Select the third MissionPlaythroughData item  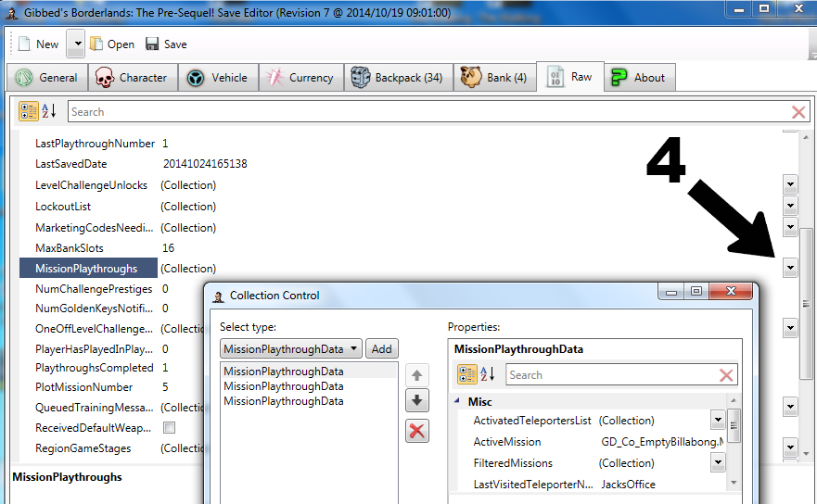point(284,401)
